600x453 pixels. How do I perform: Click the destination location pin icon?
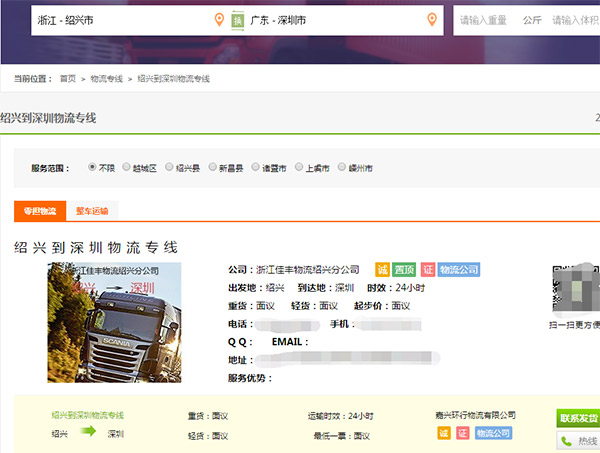(432, 19)
